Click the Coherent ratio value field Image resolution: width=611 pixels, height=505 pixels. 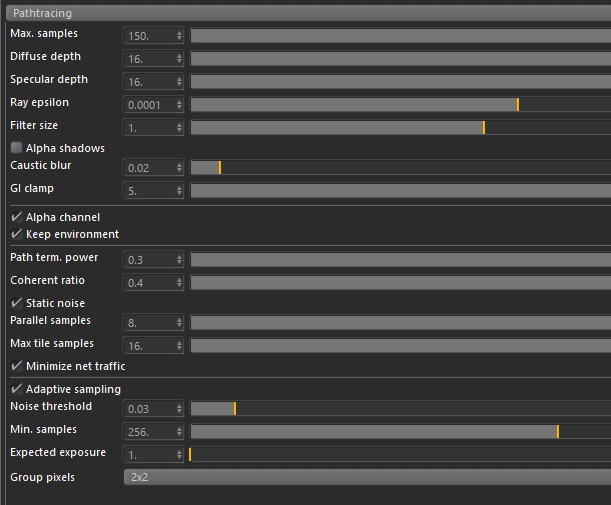148,282
